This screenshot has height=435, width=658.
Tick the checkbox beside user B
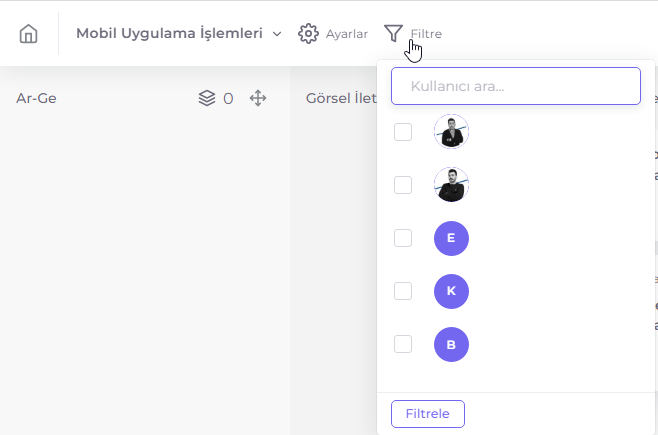point(403,344)
